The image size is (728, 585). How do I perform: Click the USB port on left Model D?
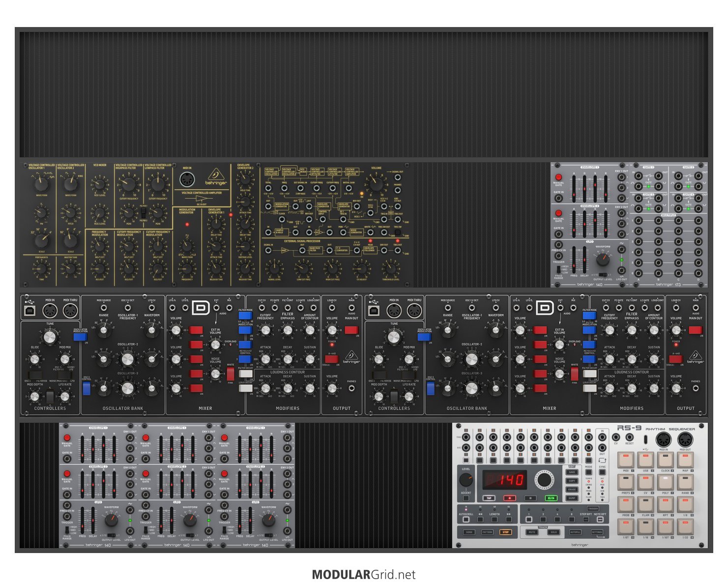[30, 311]
